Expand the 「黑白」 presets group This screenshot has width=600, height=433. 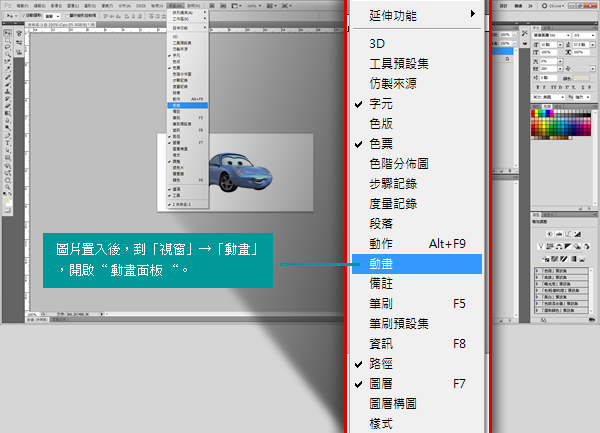click(537, 297)
